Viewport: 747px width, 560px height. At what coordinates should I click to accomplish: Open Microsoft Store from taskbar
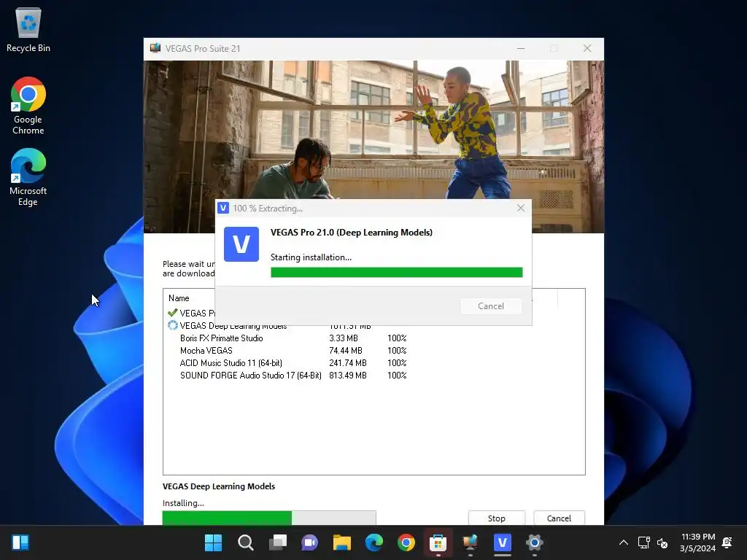tap(438, 542)
